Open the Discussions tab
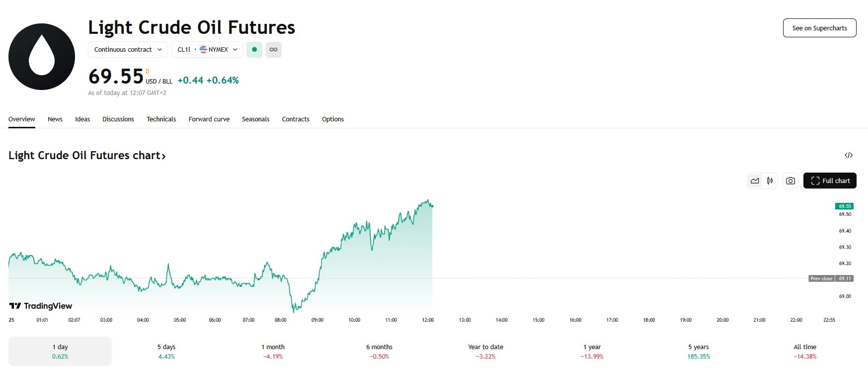This screenshot has height=378, width=868. pyautogui.click(x=118, y=119)
